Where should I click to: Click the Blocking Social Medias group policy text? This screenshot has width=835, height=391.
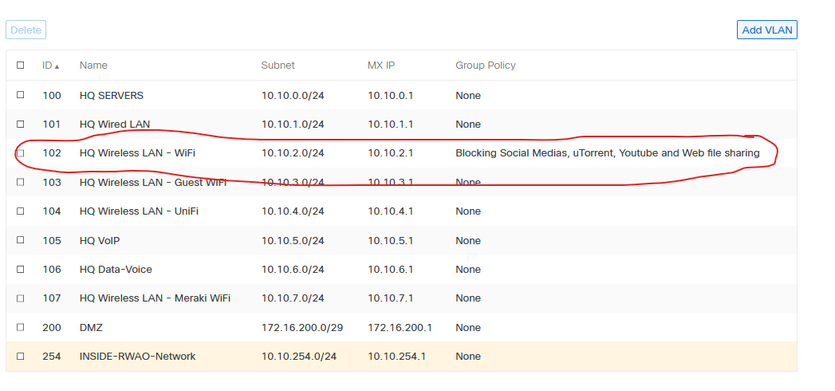click(607, 153)
